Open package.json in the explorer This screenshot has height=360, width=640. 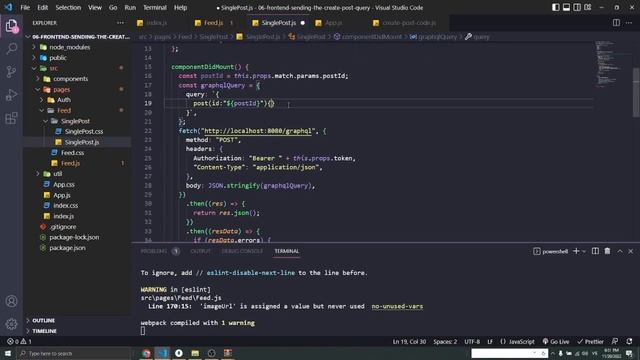pos(67,248)
